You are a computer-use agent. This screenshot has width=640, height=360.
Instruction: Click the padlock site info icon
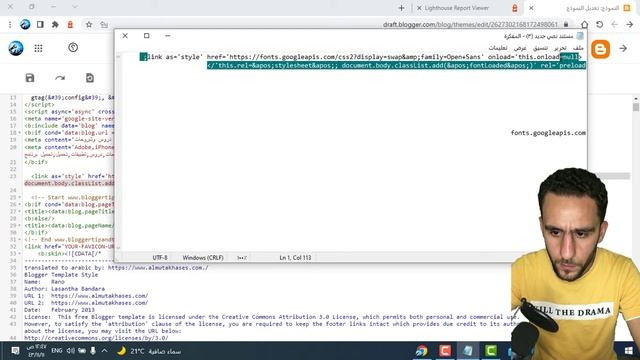[566, 24]
